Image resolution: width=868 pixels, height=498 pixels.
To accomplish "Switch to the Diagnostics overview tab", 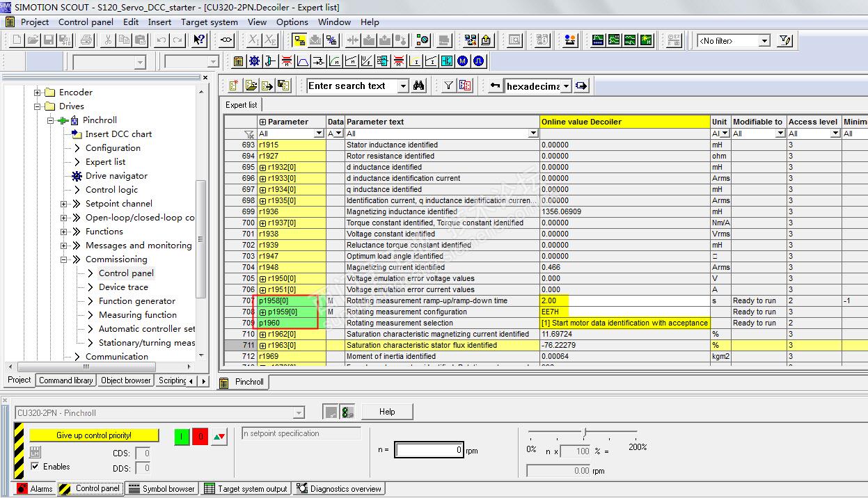I will pos(339,488).
